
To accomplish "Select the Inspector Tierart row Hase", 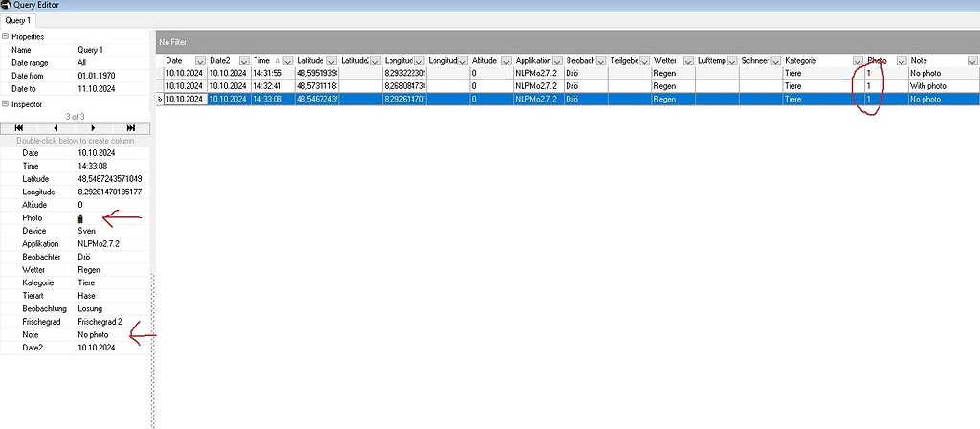I will 75,296.
